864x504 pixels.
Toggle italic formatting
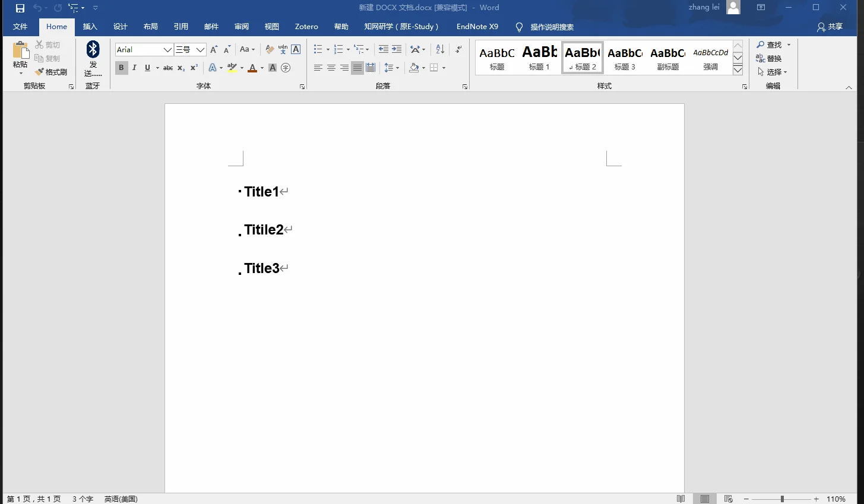click(134, 68)
